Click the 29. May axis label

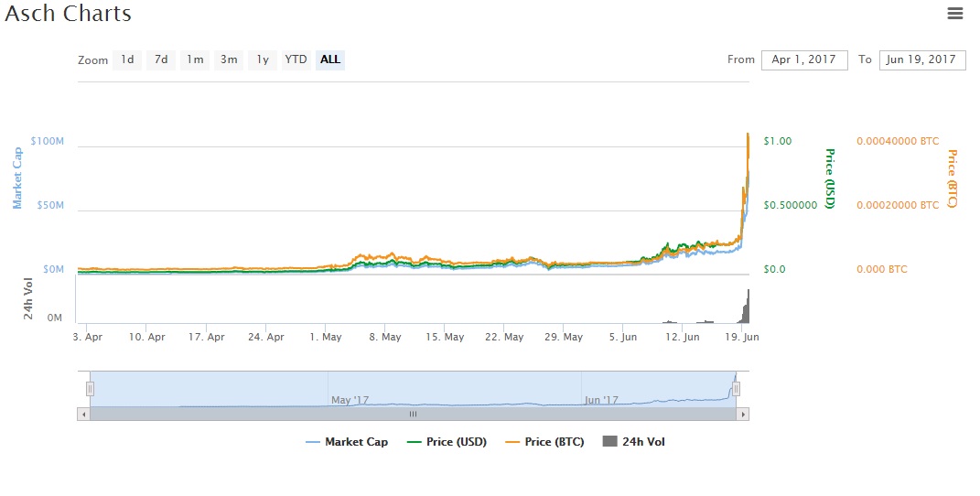point(564,337)
